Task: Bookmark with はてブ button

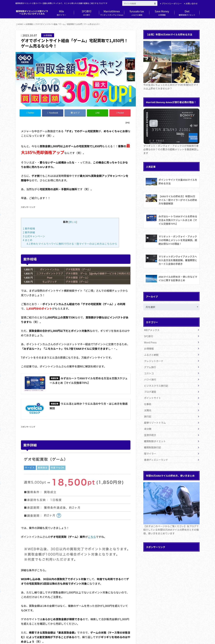Action: click(x=75, y=113)
